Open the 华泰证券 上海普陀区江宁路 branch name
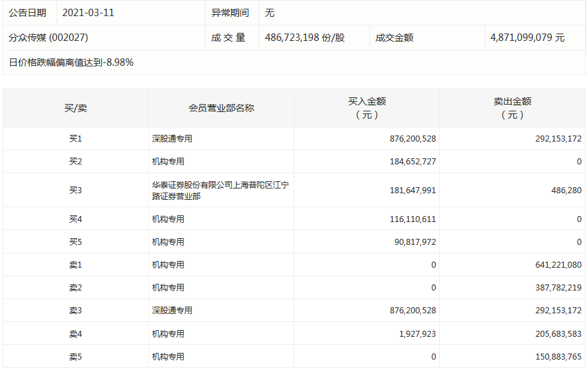 click(x=220, y=191)
